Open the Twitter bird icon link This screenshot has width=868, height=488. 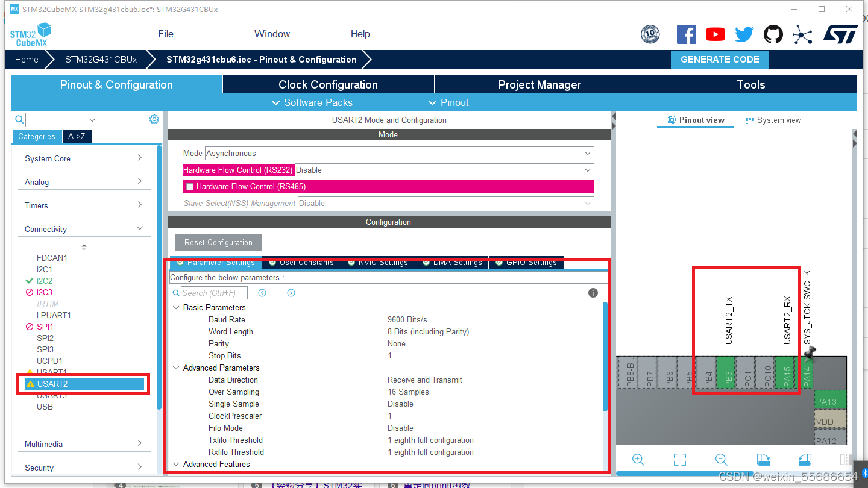[x=744, y=34]
